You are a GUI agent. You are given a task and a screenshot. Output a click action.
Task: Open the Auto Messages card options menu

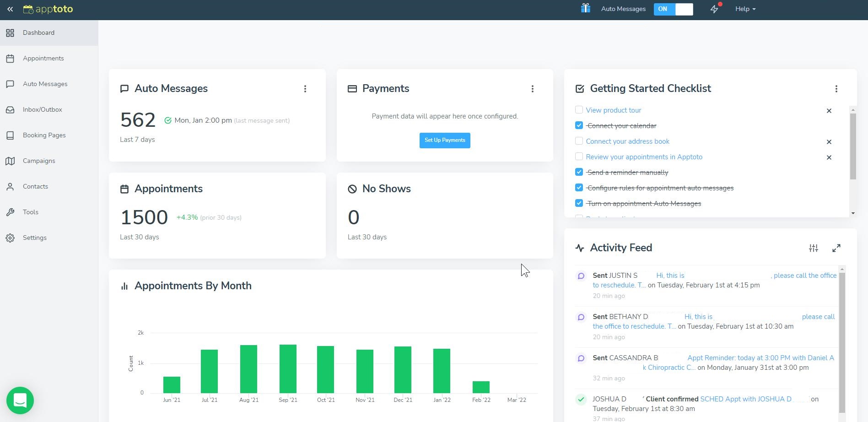[305, 89]
